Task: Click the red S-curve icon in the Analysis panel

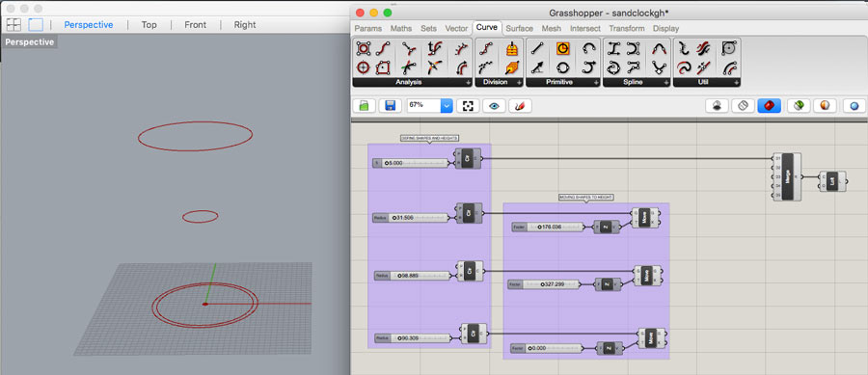Action: (383, 48)
